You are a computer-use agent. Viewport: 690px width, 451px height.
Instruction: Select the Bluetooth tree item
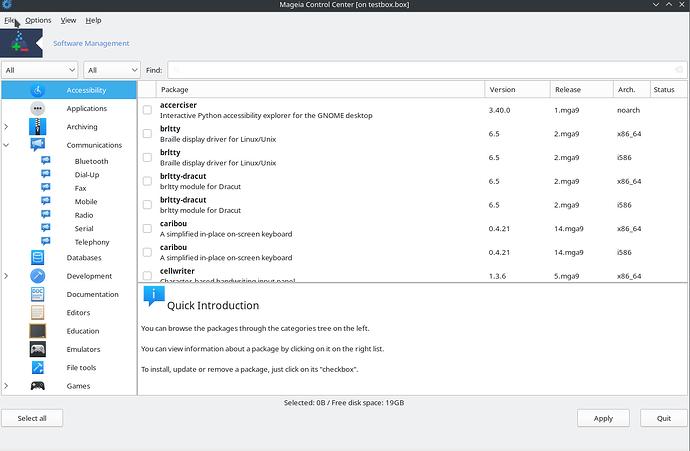[x=91, y=161]
